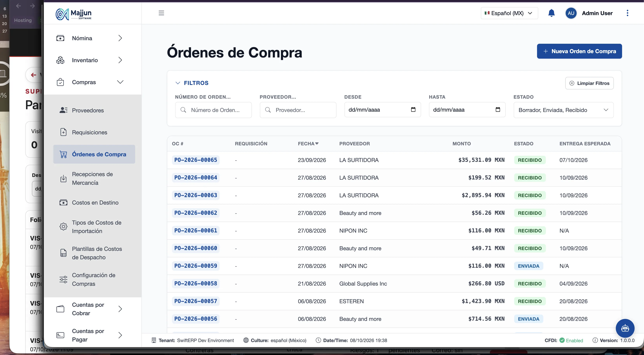Sort table by FECHA column

click(308, 143)
